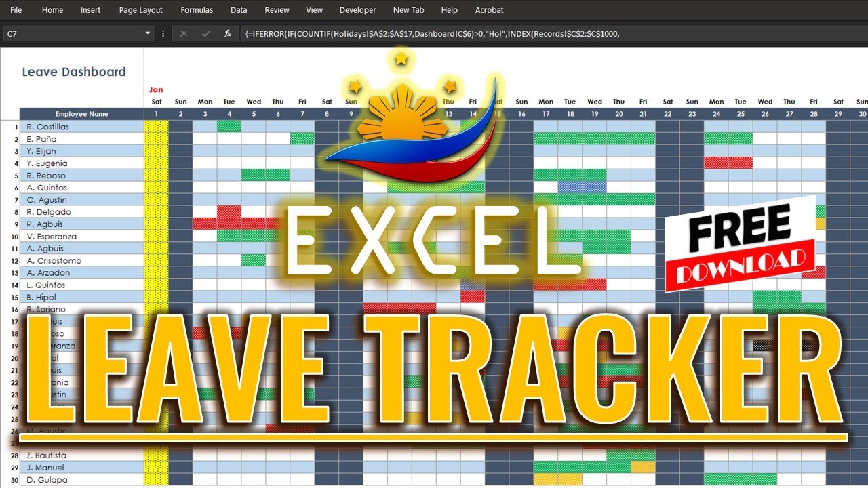The height and width of the screenshot is (488, 868).
Task: Select employee Y. Eugenia
Action: (x=81, y=163)
